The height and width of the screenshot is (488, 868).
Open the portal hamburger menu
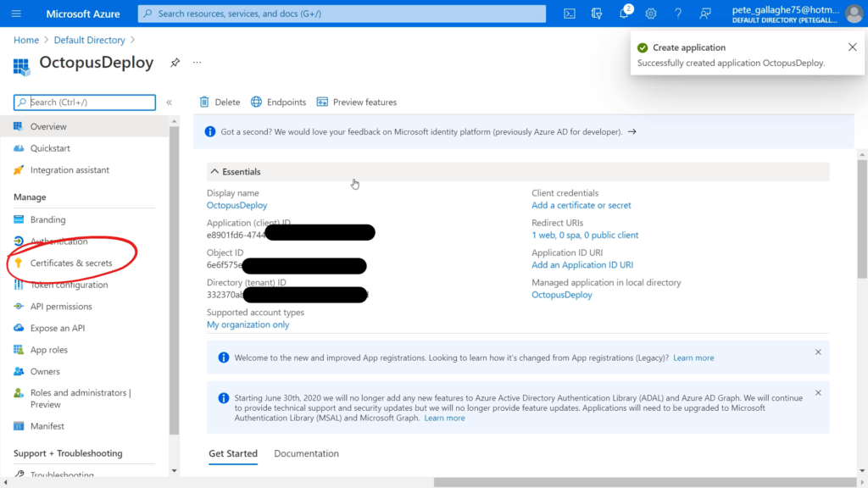point(16,14)
